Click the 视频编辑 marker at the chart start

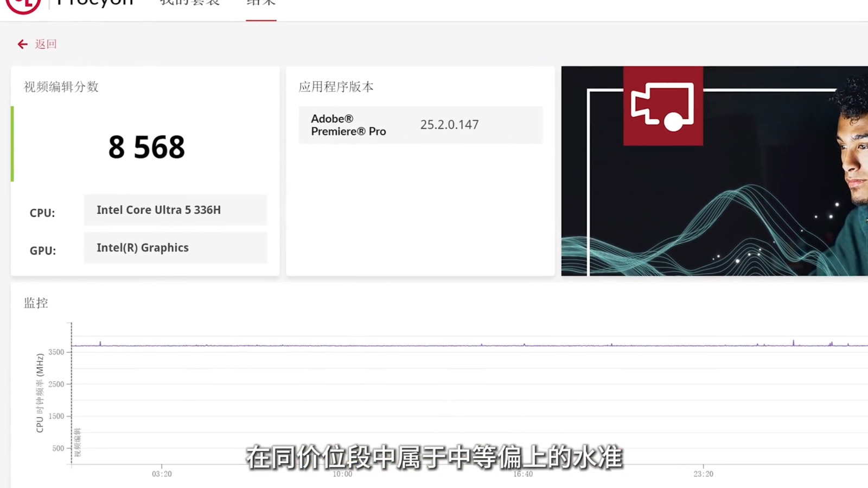tap(78, 442)
